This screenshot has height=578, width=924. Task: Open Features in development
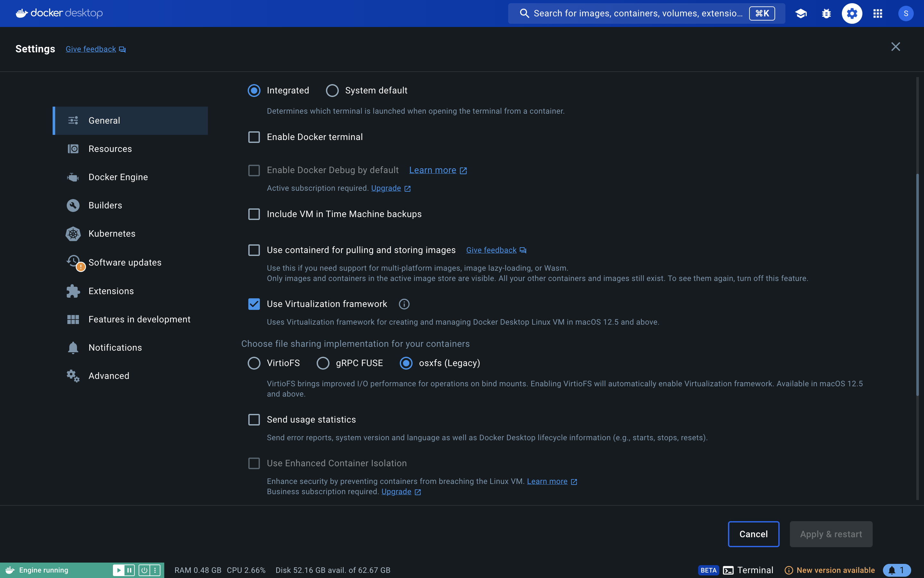point(130,319)
